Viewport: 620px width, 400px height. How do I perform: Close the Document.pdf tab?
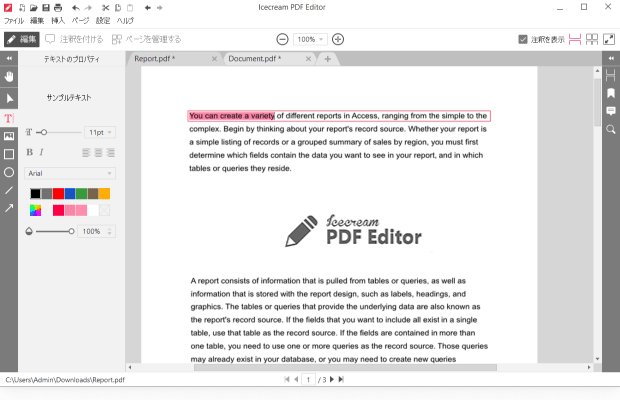pyautogui.click(x=308, y=59)
